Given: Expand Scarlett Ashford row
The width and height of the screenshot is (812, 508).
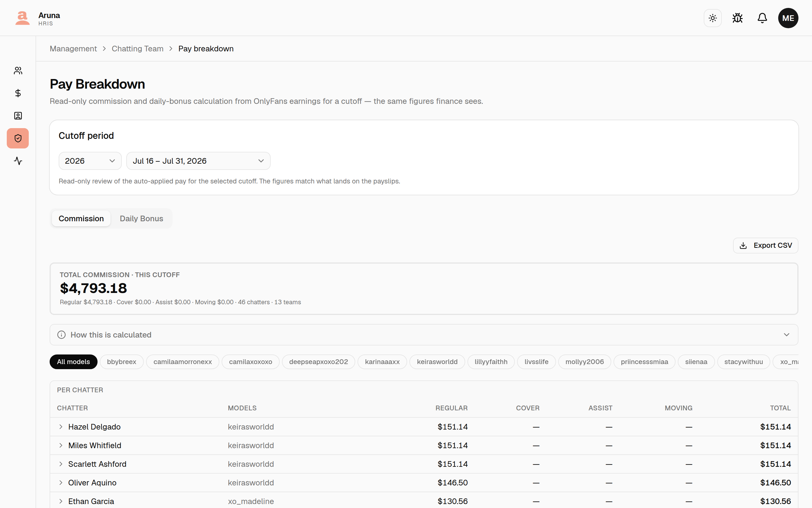Looking at the screenshot, I should (x=61, y=464).
